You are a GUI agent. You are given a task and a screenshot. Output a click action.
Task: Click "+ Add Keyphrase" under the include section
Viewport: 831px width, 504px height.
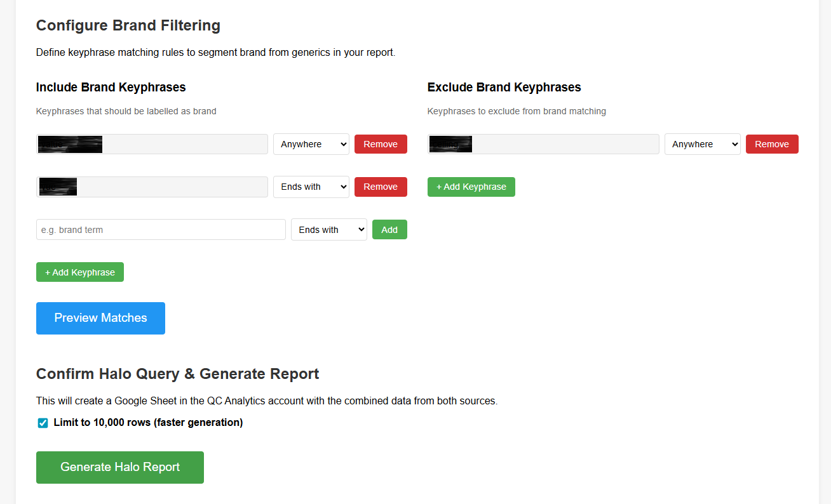tap(79, 272)
